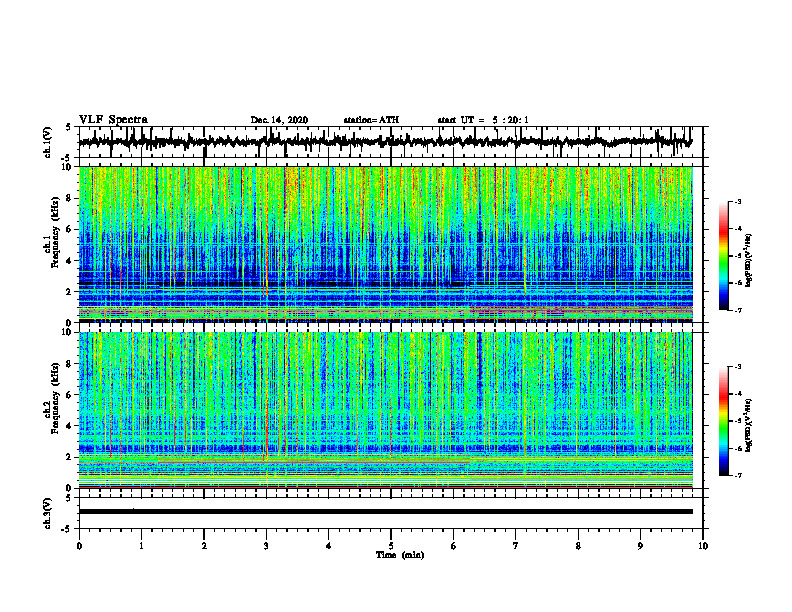The image size is (792, 612).
Task: Click the "station=ATH" header label
Action: coord(371,120)
